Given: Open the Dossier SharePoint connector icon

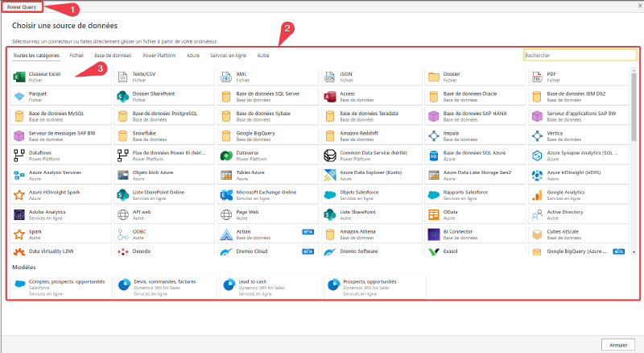Looking at the screenshot, I should click(x=123, y=97).
